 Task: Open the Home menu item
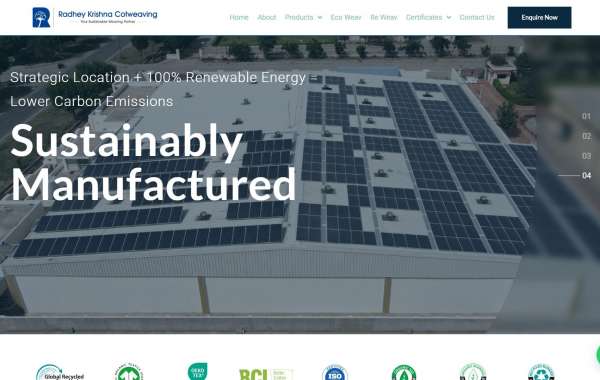pyautogui.click(x=239, y=18)
